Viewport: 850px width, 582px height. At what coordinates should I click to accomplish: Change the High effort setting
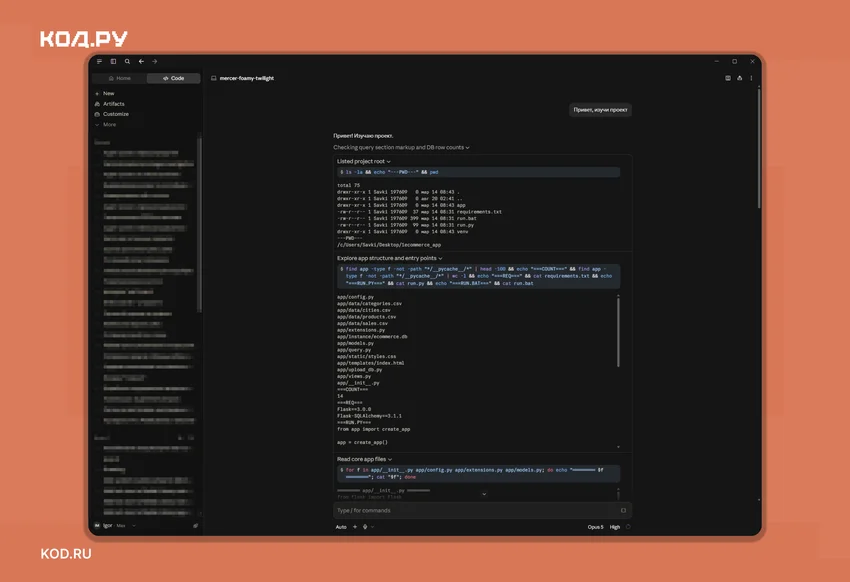[x=615, y=527]
